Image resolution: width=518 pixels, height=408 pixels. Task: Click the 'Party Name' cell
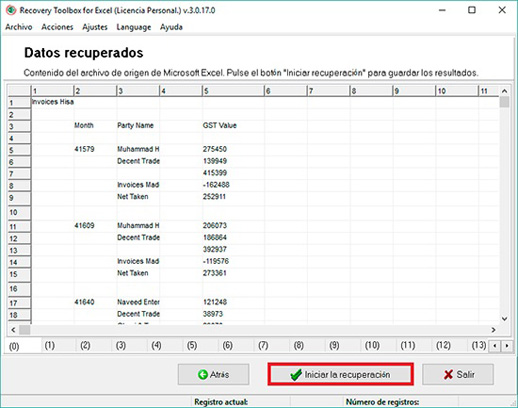point(138,126)
